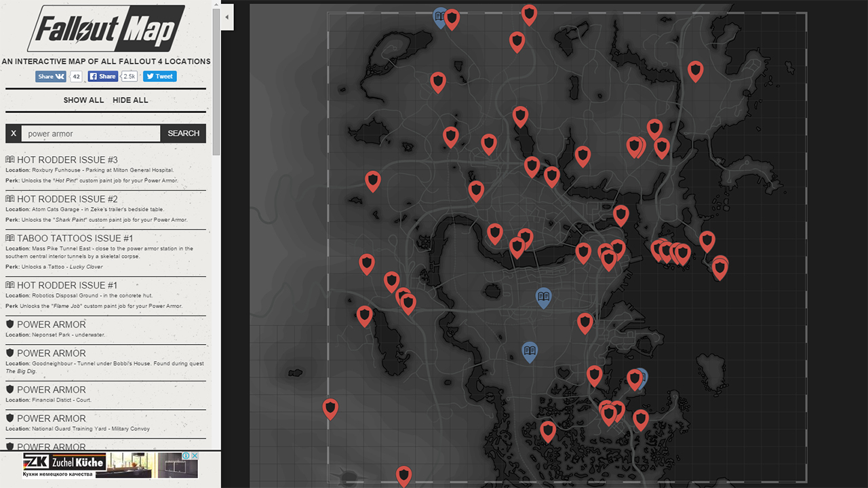
Task: Select the Power Armor entry at Neponset Park
Action: [x=52, y=325]
